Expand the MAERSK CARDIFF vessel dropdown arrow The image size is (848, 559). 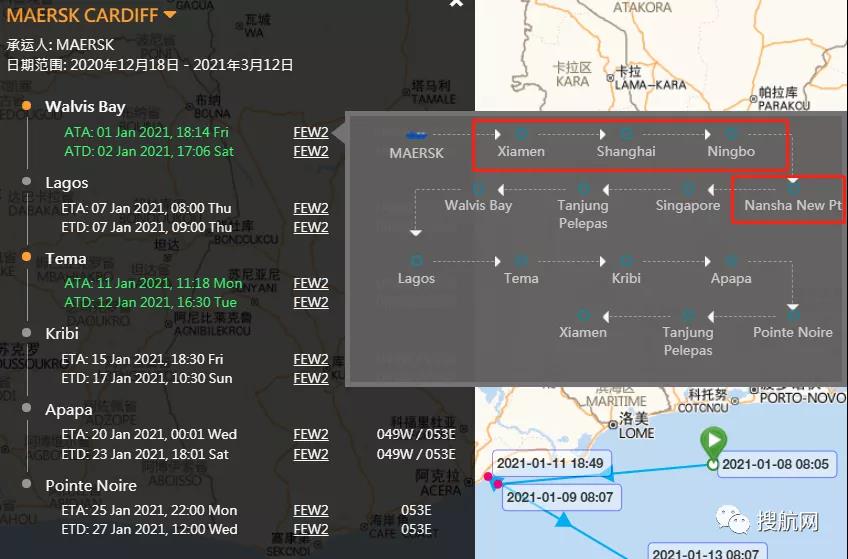tap(169, 14)
